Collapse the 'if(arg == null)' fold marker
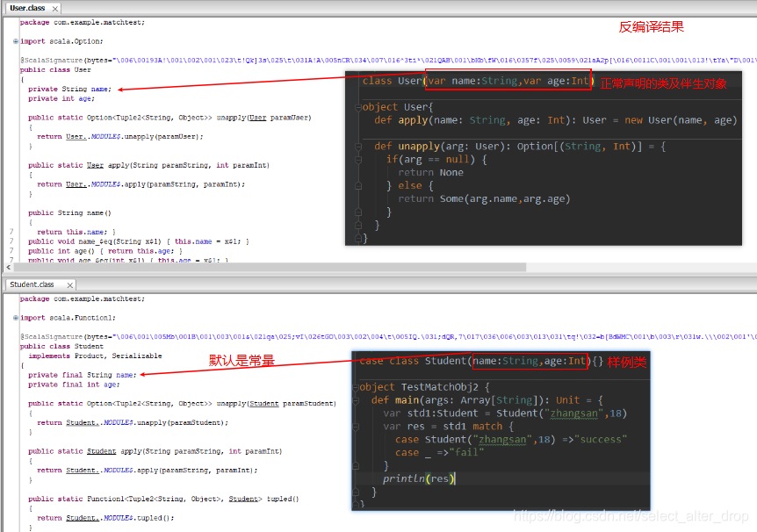 358,159
